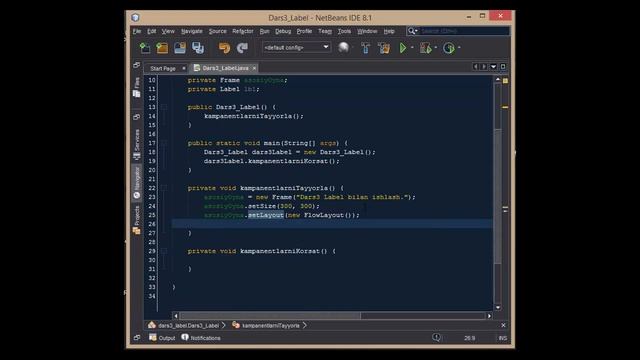This screenshot has width=640, height=360.
Task: Switch to the Dars3_Label.java tab
Action: 225,68
